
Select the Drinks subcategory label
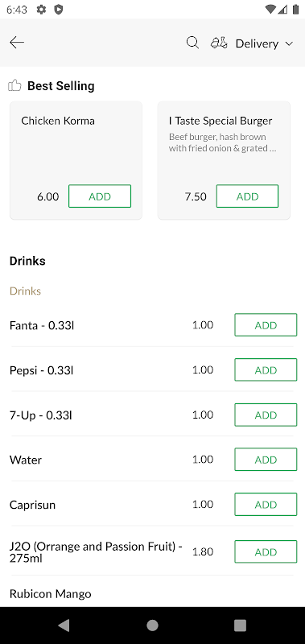[26, 291]
